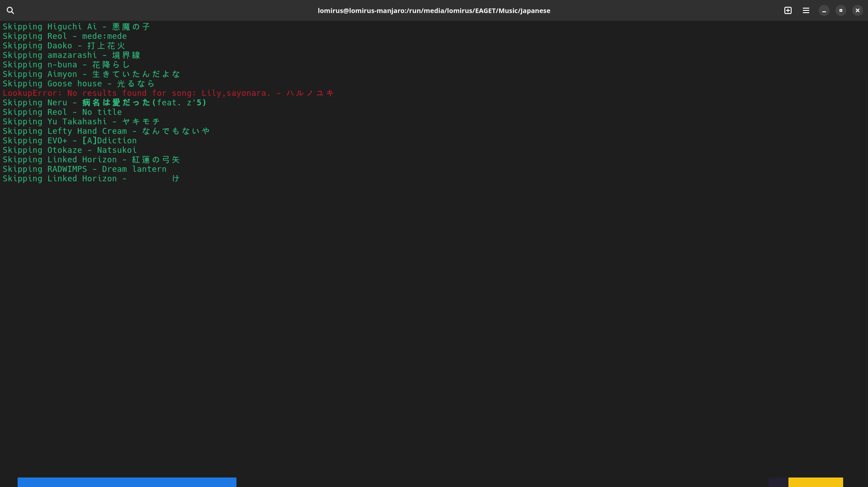Screen dimensions: 868x487
Task: Select the red LookupError message line
Action: pos(168,93)
